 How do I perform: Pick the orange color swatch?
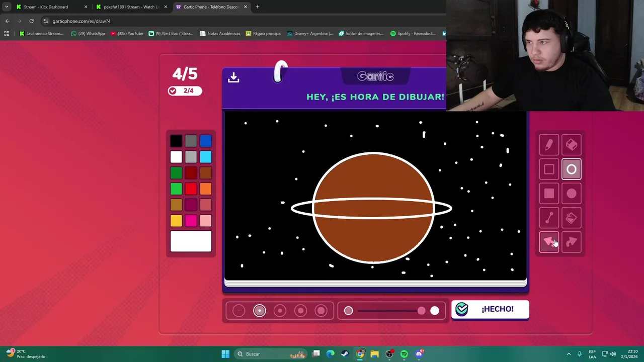point(205,189)
